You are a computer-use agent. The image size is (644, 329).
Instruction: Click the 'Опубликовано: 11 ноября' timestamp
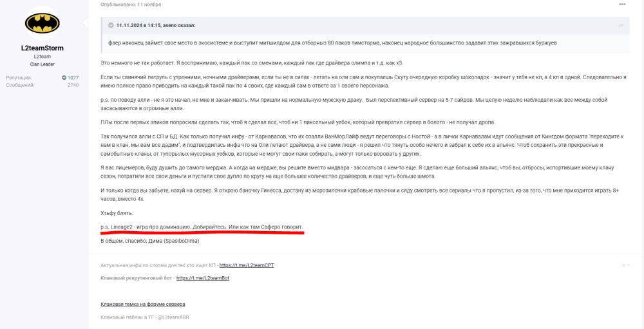point(131,5)
